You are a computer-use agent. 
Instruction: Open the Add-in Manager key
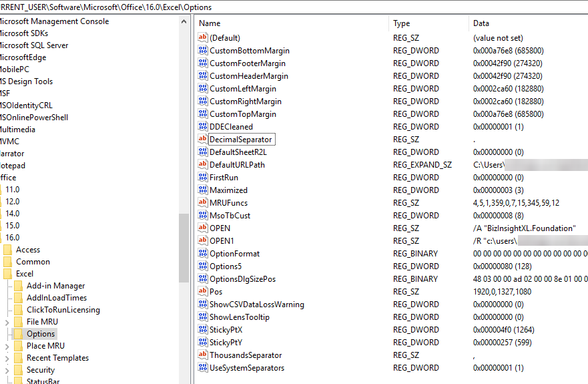pos(55,286)
